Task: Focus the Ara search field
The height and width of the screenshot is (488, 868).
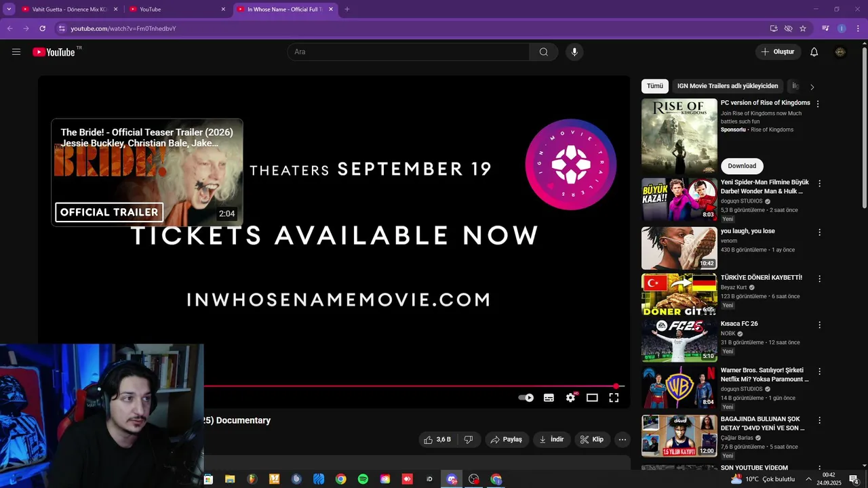Action: coord(408,52)
